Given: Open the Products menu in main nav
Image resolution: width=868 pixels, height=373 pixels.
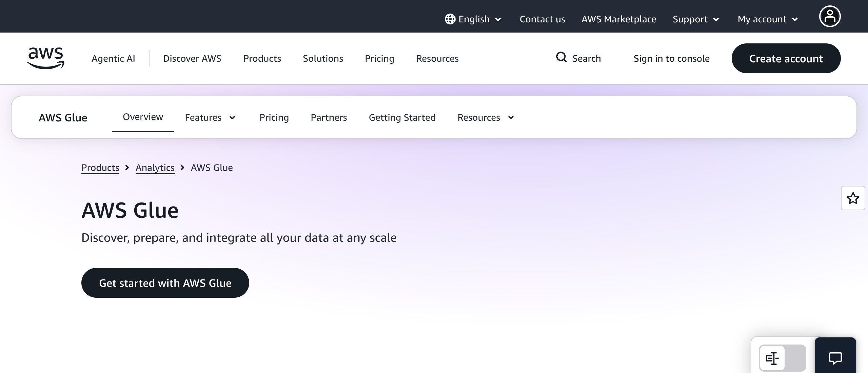Looking at the screenshot, I should pyautogui.click(x=262, y=58).
